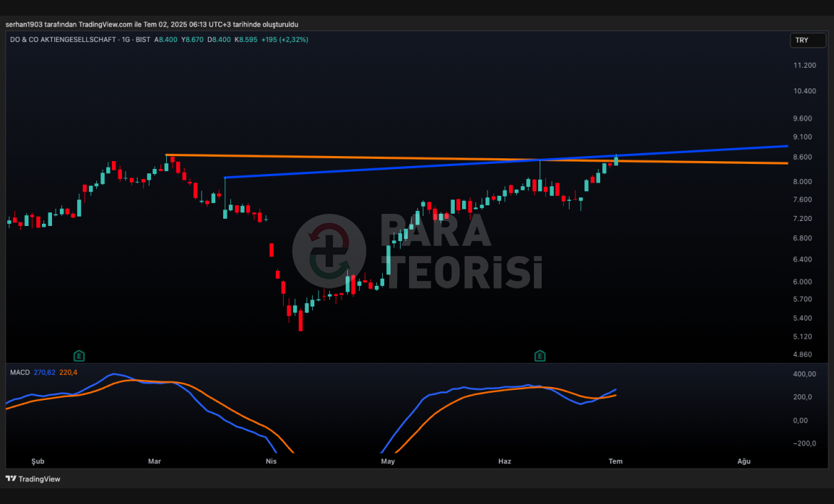Click the 6.800 price axis label
The width and height of the screenshot is (834, 504).
point(802,238)
